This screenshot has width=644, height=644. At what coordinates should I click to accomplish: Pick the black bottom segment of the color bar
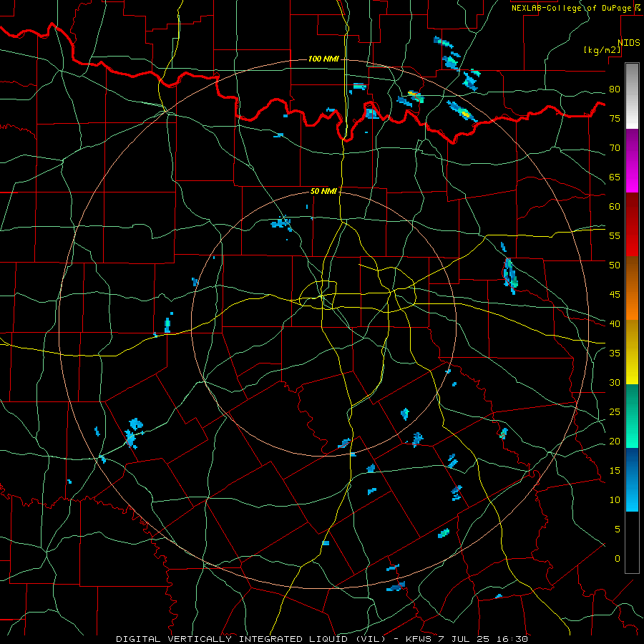(632, 542)
